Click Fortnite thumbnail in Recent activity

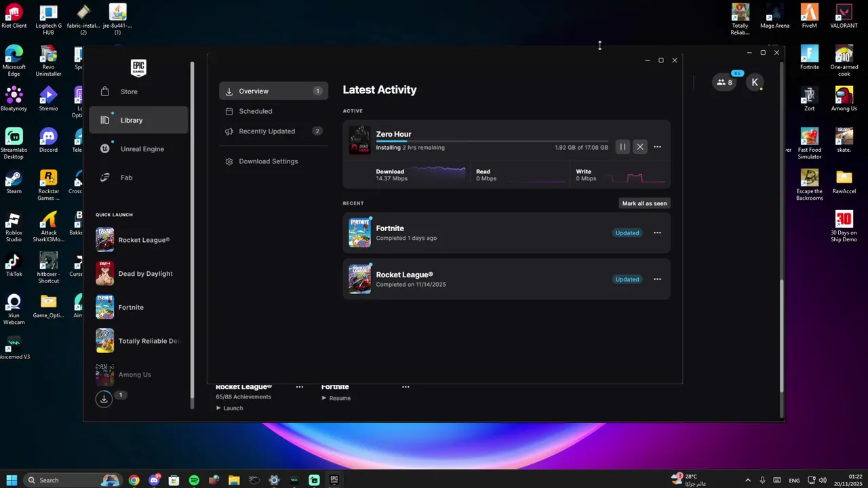[359, 232]
